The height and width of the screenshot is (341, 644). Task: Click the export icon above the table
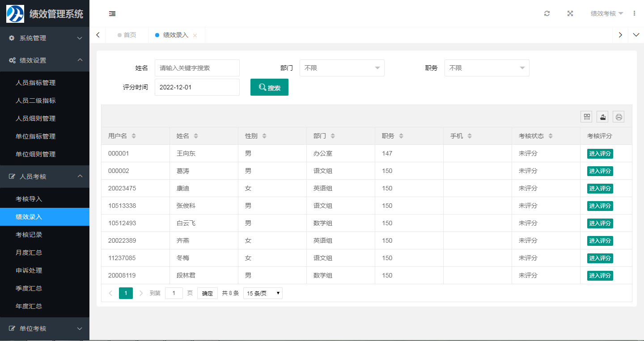coord(602,117)
